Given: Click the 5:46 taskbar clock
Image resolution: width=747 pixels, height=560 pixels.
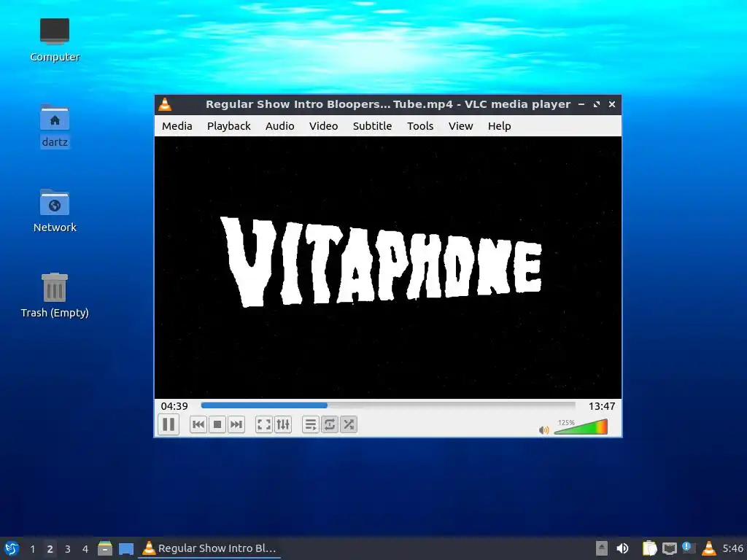Looking at the screenshot, I should click(x=732, y=548).
